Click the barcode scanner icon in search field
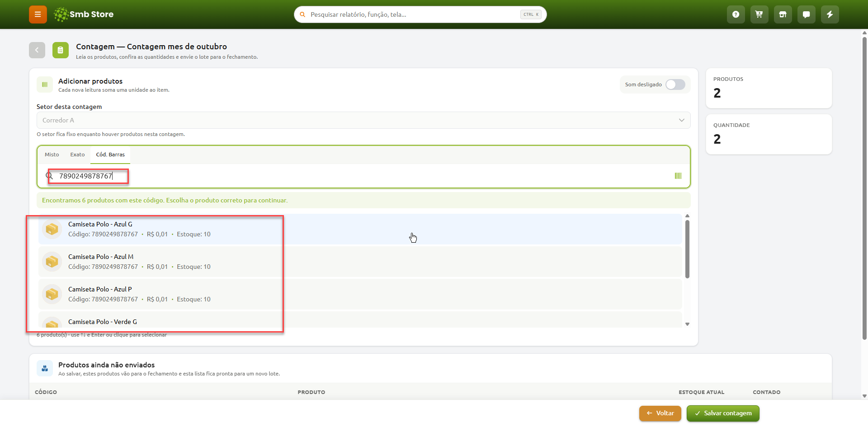868x427 pixels. point(678,176)
